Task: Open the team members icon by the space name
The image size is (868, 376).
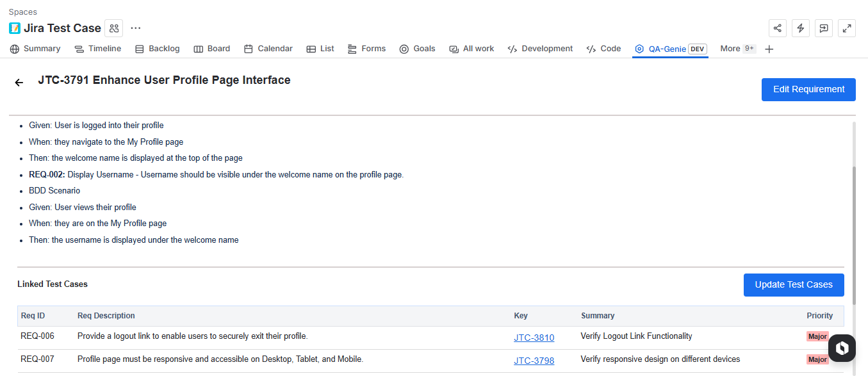Action: (114, 28)
